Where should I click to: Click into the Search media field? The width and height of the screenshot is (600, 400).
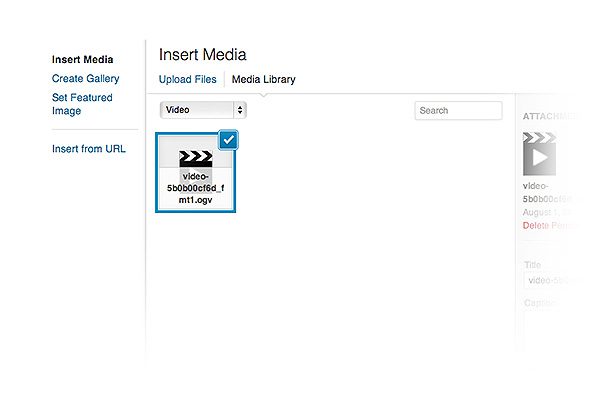coord(458,110)
